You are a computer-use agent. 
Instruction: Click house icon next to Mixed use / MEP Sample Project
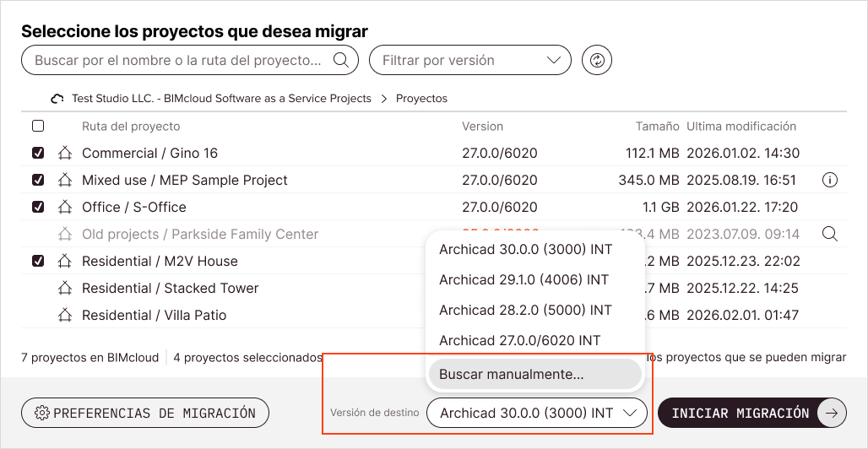tap(65, 180)
